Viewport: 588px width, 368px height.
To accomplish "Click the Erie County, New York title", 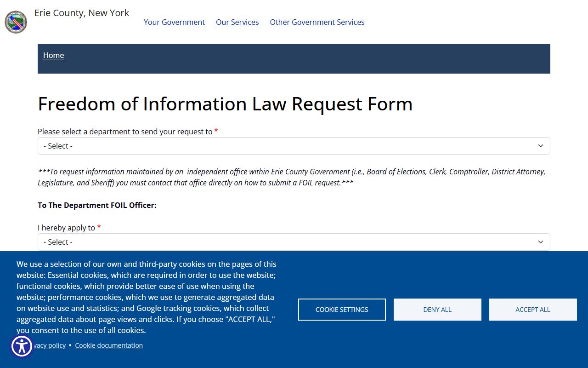I will click(82, 13).
